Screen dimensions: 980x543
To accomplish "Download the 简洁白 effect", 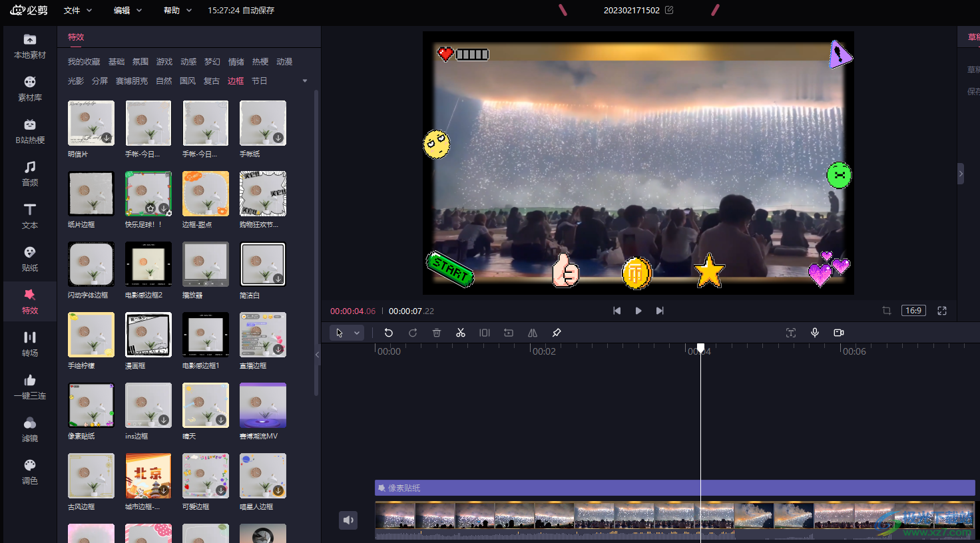I will click(x=278, y=279).
